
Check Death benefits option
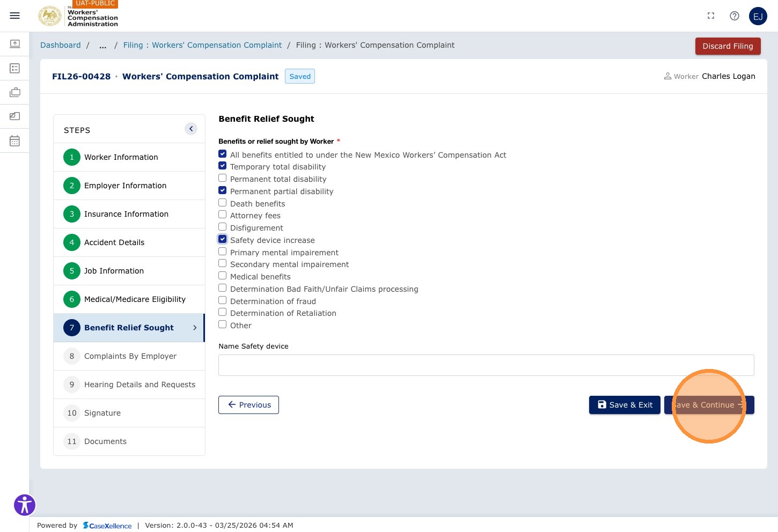[x=223, y=203]
